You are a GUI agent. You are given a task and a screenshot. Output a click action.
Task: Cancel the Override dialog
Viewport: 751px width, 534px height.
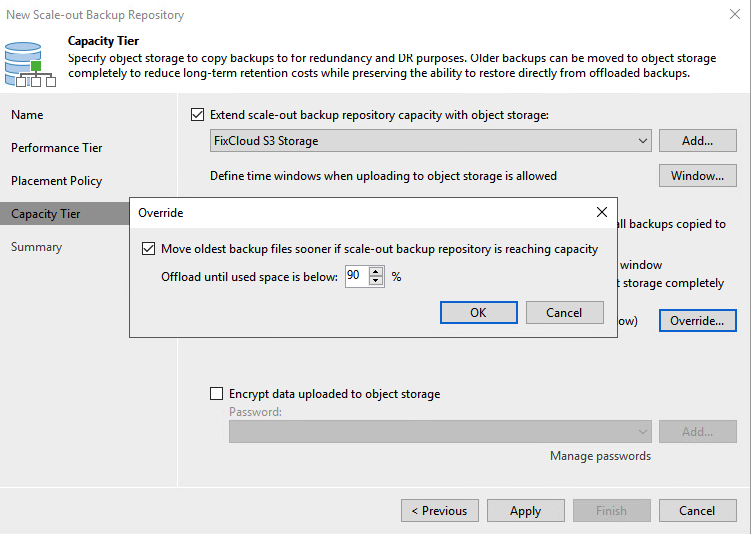[564, 313]
